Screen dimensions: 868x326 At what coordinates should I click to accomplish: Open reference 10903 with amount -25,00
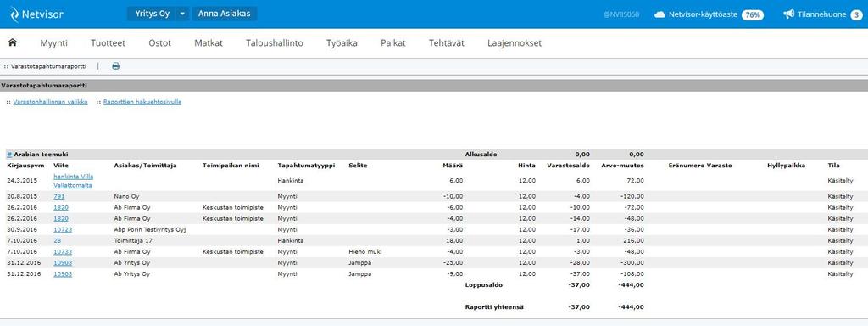point(63,263)
